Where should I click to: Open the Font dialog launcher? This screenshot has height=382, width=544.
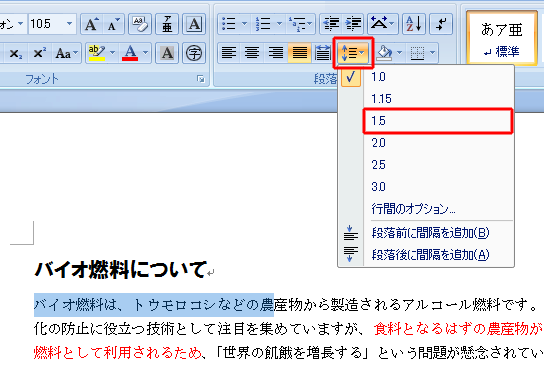(201, 79)
